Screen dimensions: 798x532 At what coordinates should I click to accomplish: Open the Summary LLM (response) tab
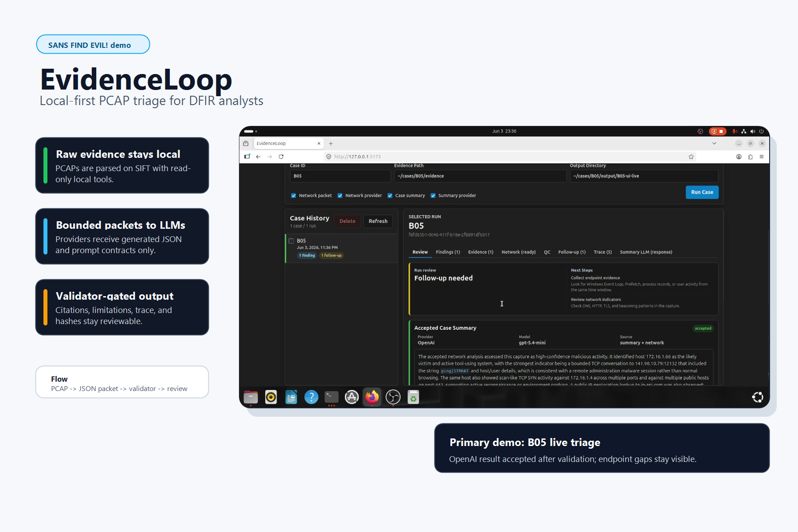[646, 252]
